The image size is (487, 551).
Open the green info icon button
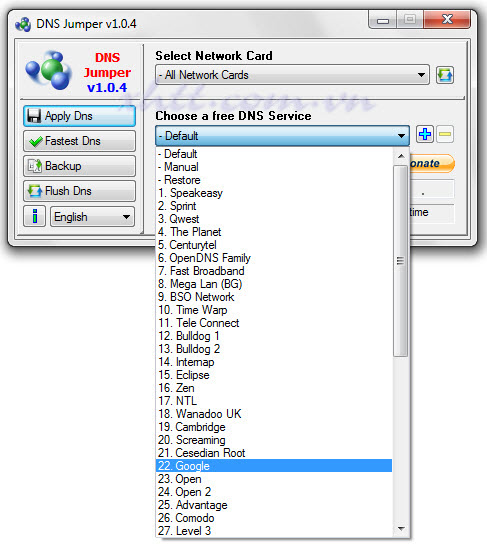34,216
